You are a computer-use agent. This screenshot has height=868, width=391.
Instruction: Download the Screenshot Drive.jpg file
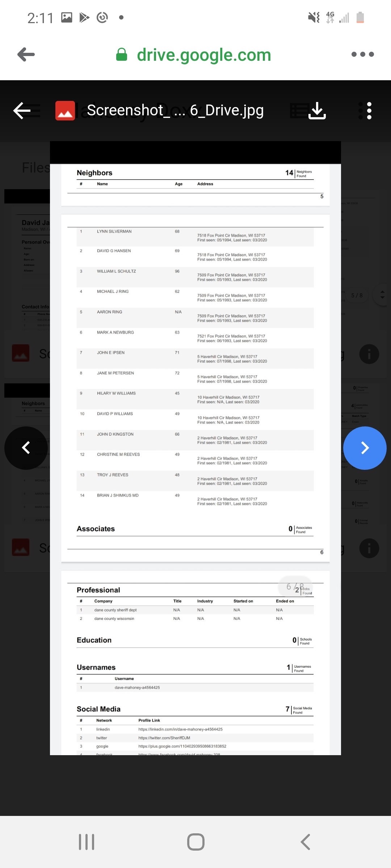(317, 110)
